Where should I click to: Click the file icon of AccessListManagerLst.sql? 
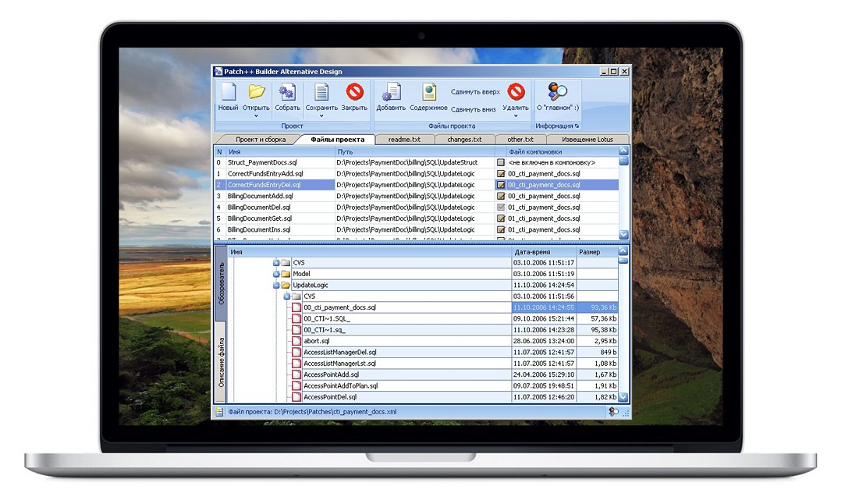pyautogui.click(x=296, y=364)
